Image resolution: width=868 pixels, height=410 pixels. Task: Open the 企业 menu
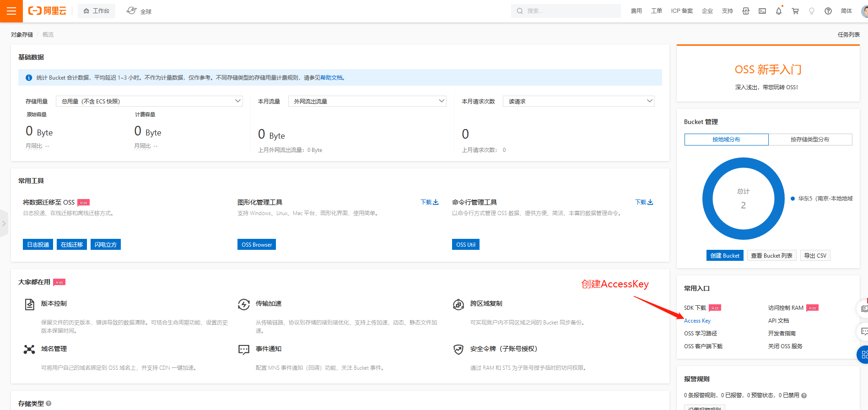tap(707, 11)
